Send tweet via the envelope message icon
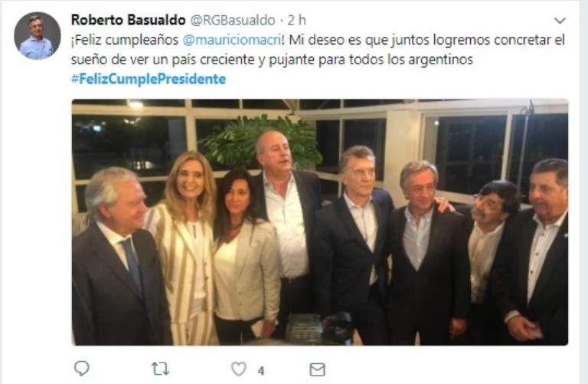Image resolution: width=588 pixels, height=384 pixels. (x=317, y=369)
